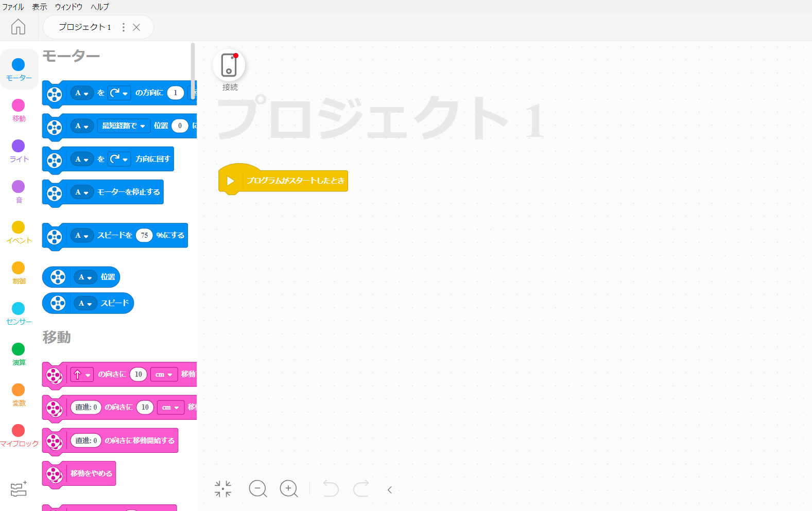Screen dimensions: 812x511
Task: Select the モーター category circle
Action: (x=19, y=64)
